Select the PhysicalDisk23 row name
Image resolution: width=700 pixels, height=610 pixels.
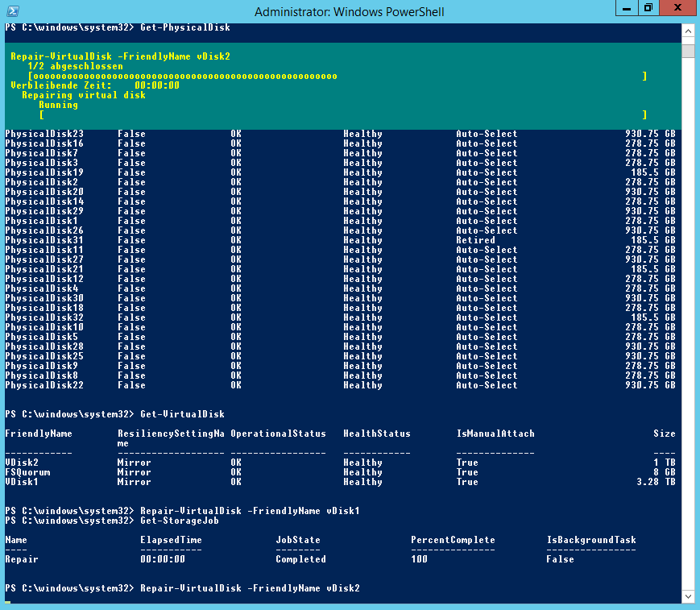coord(44,134)
